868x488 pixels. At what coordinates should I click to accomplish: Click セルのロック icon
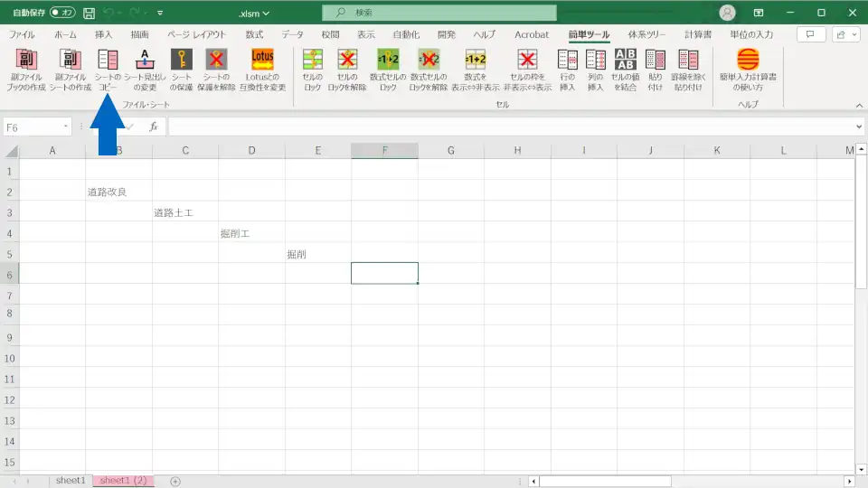coord(312,60)
